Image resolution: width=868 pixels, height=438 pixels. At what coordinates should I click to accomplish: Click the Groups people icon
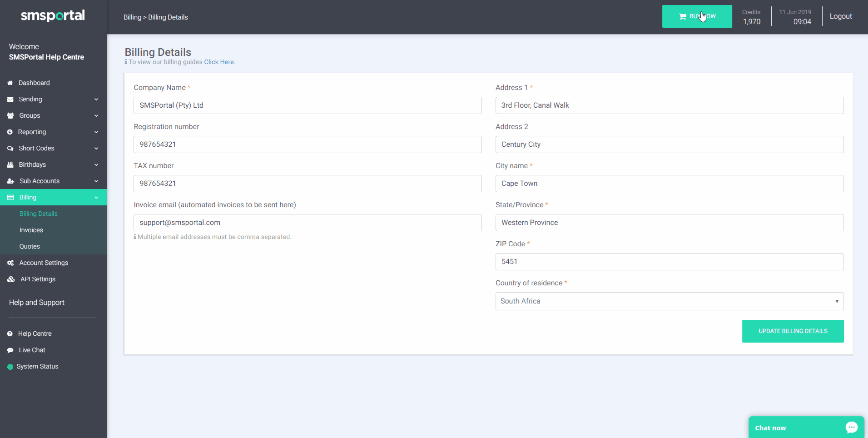point(10,115)
